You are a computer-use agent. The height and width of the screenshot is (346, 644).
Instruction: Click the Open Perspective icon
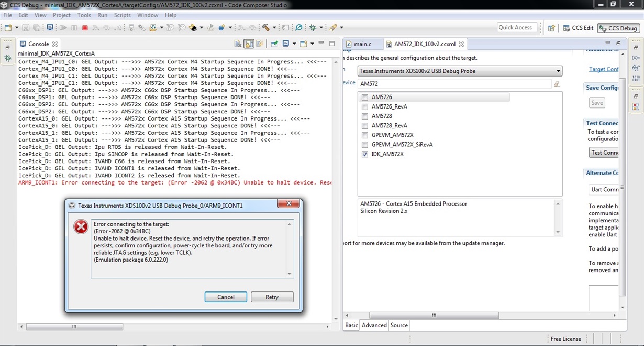[x=551, y=28]
